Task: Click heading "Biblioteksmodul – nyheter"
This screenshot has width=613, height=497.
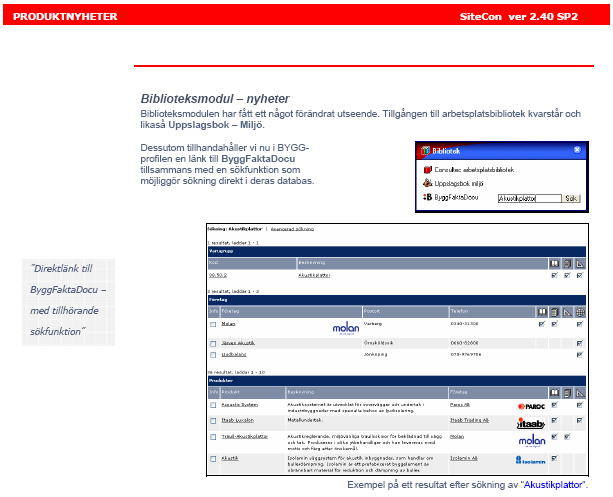Action: tap(215, 99)
